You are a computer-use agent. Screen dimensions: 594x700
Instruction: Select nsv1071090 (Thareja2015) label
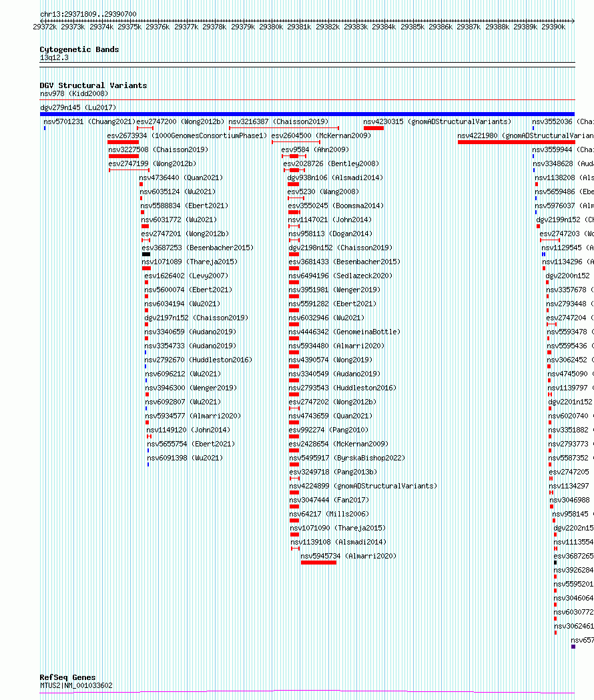[338, 528]
